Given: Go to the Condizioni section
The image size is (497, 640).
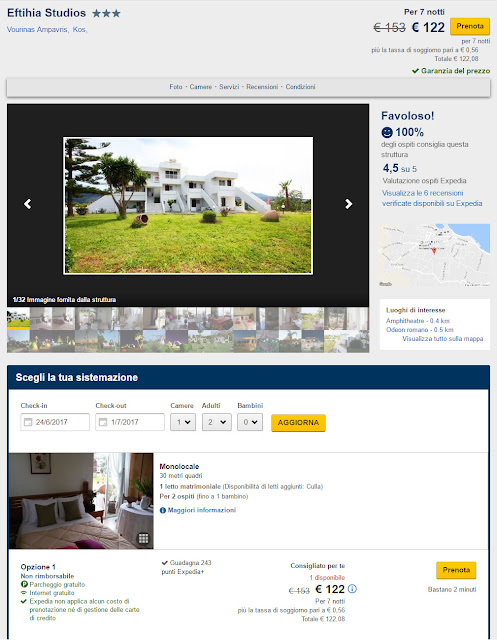Looking at the screenshot, I should coord(300,87).
